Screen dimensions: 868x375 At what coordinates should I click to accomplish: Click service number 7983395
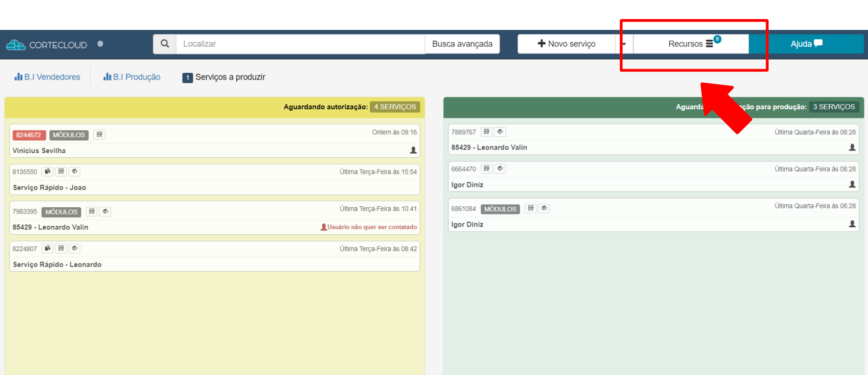25,212
